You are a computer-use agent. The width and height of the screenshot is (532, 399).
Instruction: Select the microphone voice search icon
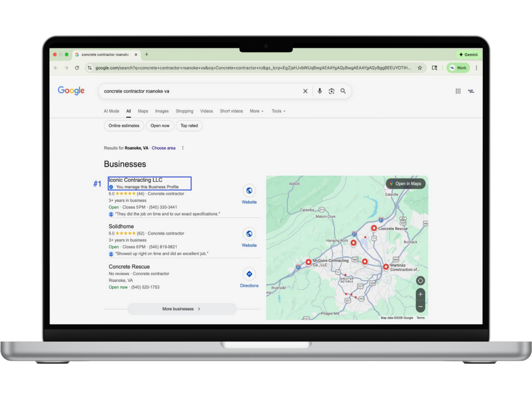coord(319,91)
